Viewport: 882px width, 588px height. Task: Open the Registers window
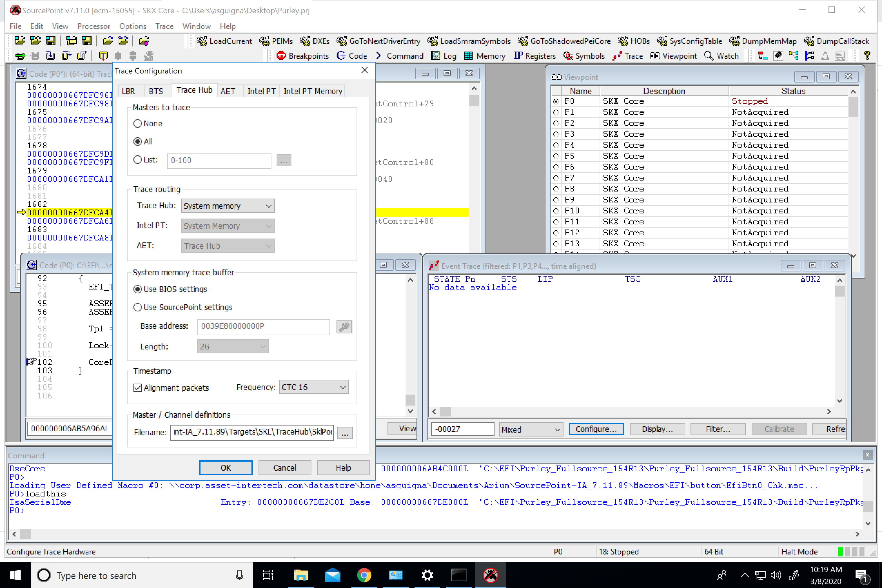[534, 56]
